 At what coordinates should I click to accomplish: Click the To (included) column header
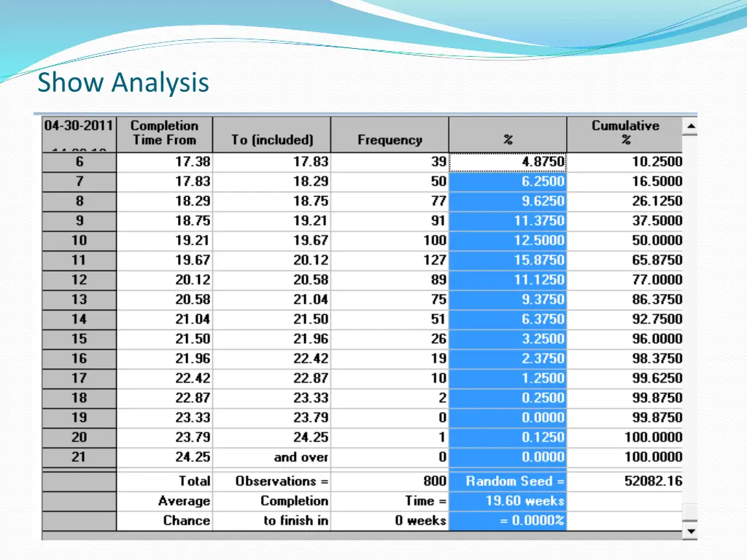(x=271, y=140)
